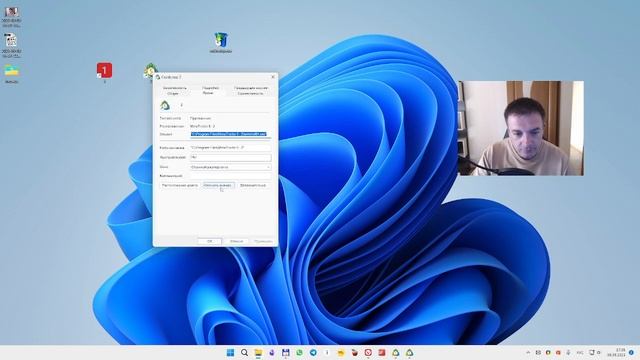The image size is (640, 360).
Task: Show hidden system tray icons
Action: pyautogui.click(x=528, y=352)
